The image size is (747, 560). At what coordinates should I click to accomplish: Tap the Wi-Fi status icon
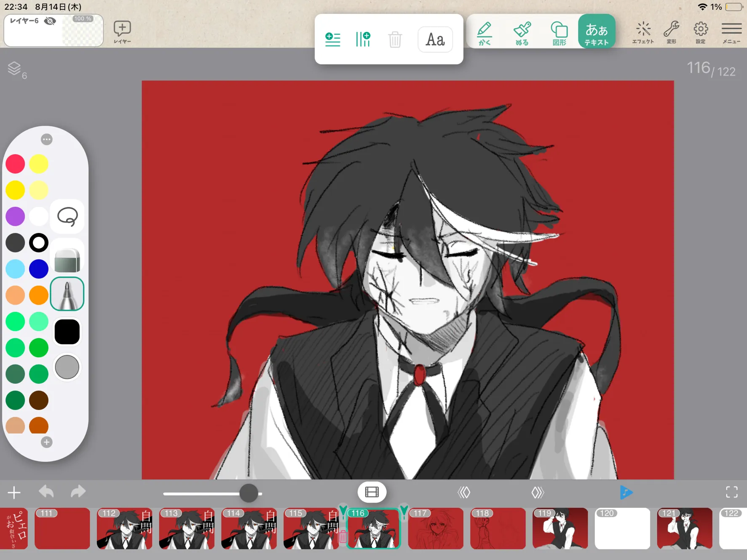[702, 7]
